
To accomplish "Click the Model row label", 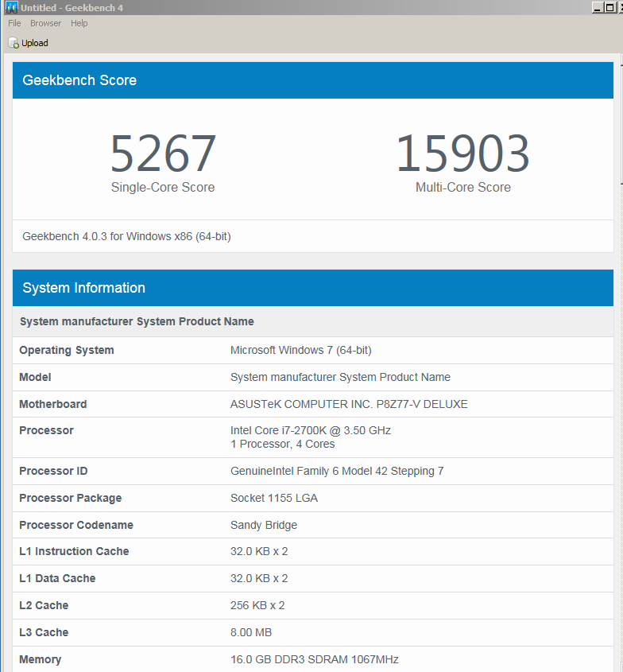I will (35, 377).
